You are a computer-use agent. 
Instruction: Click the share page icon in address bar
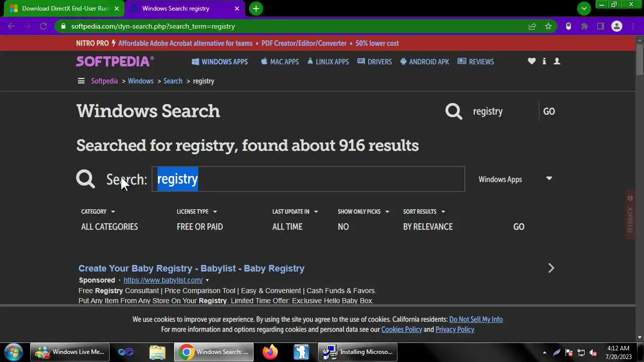(x=532, y=26)
